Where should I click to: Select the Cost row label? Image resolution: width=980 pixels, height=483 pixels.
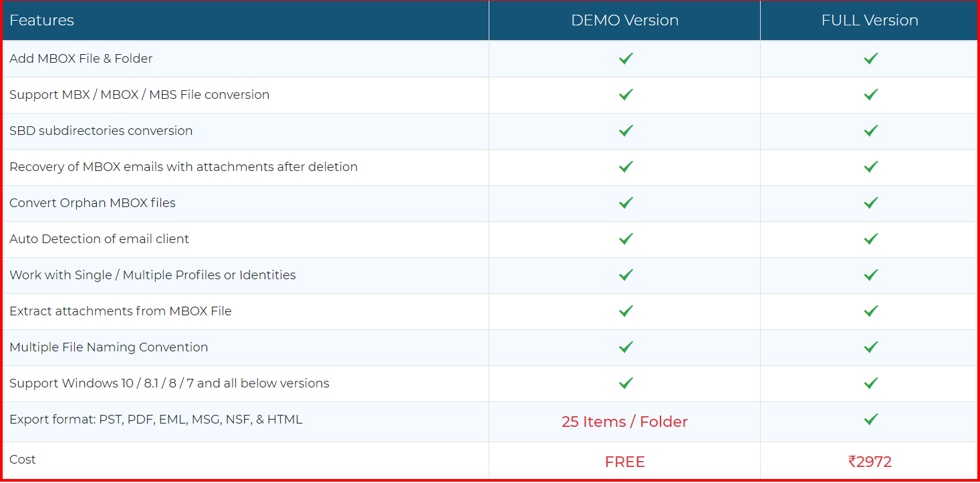coord(22,459)
